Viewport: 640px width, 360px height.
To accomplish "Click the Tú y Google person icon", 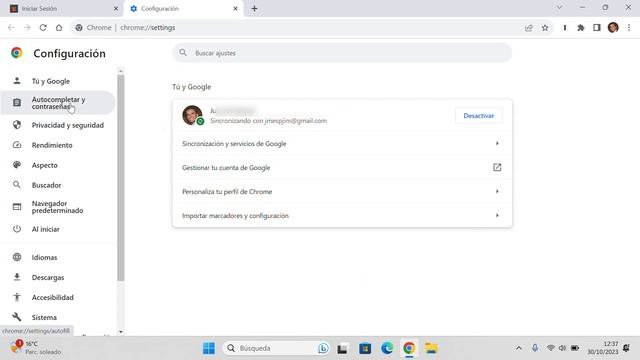I will coord(17,81).
